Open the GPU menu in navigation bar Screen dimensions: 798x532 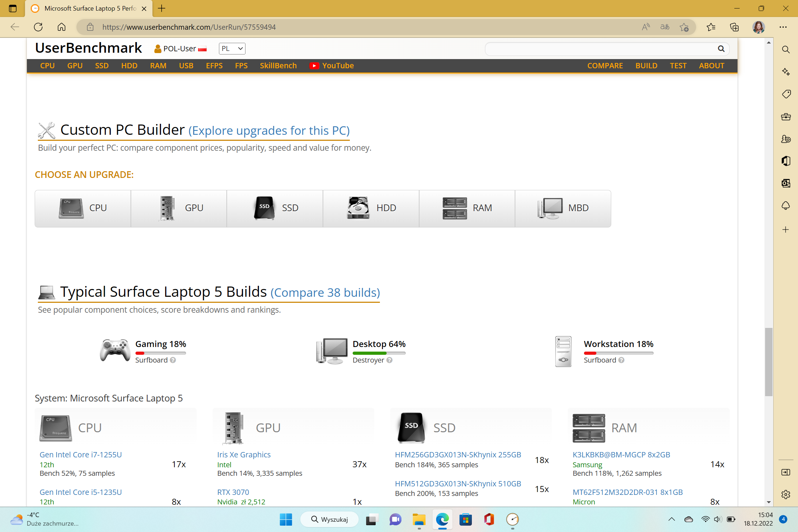[75, 66]
